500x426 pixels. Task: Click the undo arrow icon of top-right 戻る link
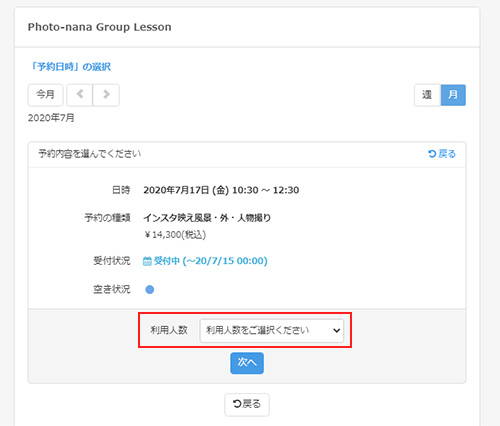point(432,154)
